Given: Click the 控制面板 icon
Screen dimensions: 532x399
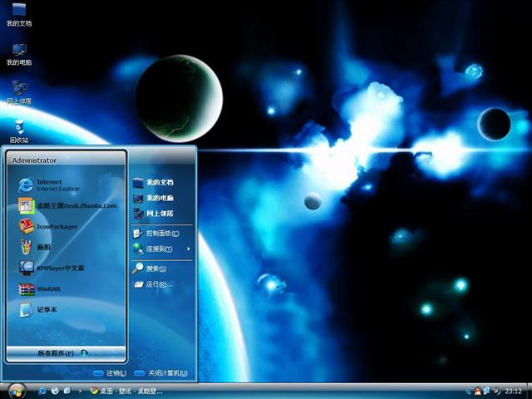Looking at the screenshot, I should (138, 233).
